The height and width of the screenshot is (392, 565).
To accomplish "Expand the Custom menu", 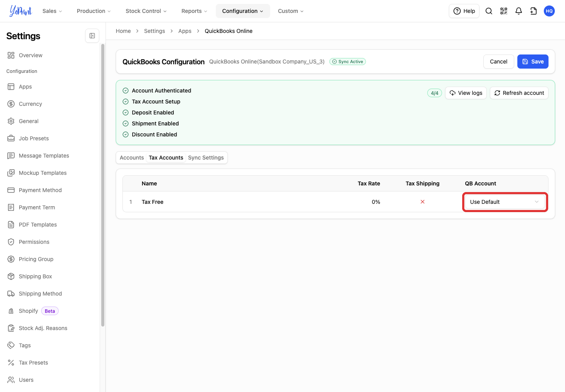I will 291,11.
